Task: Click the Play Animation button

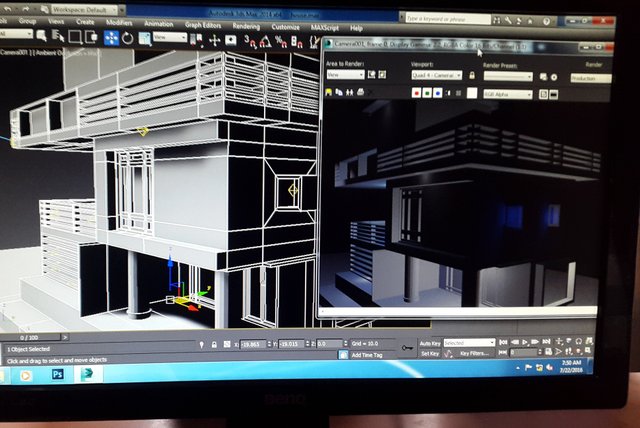Action: [x=525, y=342]
